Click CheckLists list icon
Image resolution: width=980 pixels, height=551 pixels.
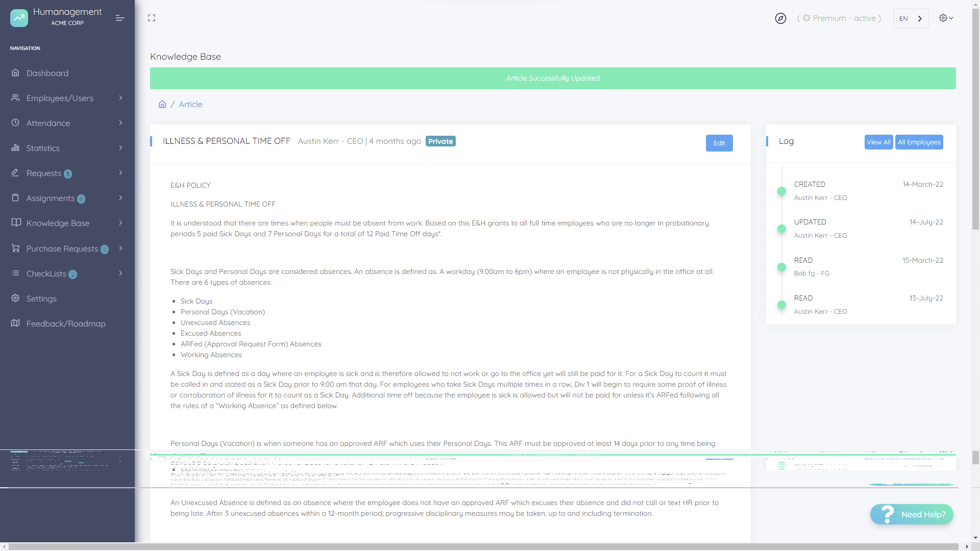pos(15,273)
